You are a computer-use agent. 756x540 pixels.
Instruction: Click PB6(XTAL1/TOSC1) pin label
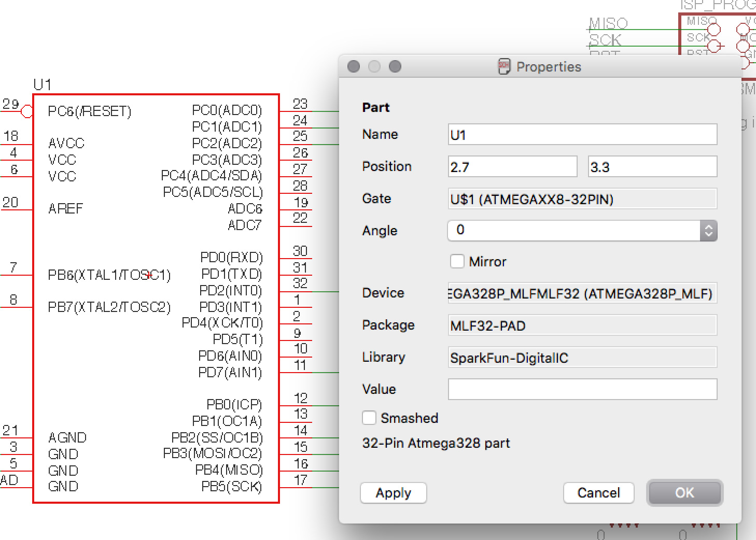pos(109,275)
